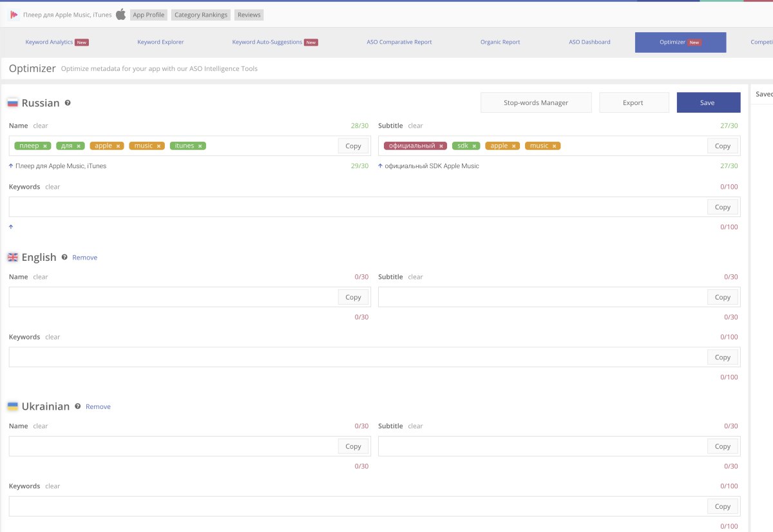Open the ASO Comparative Report tab
The image size is (773, 532).
pos(399,42)
